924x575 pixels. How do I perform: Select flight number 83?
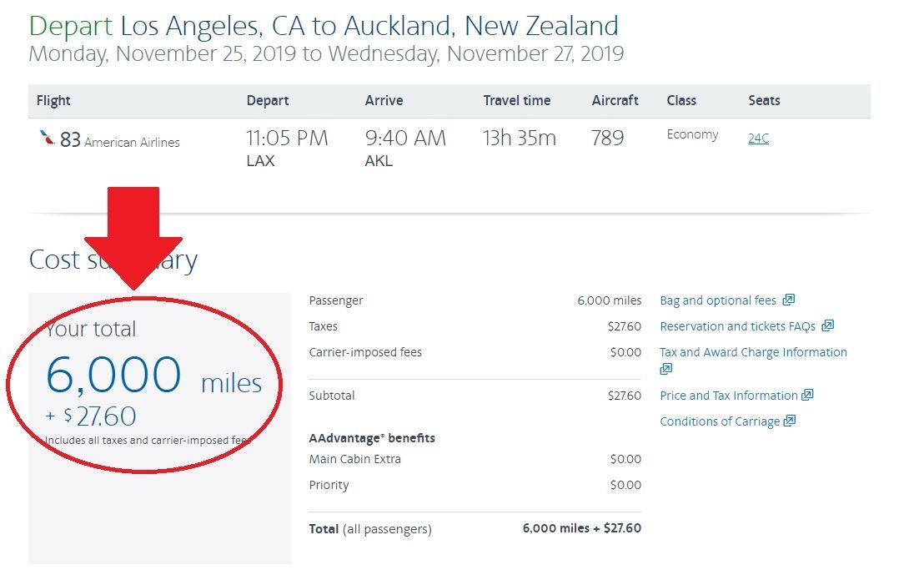pos(70,139)
